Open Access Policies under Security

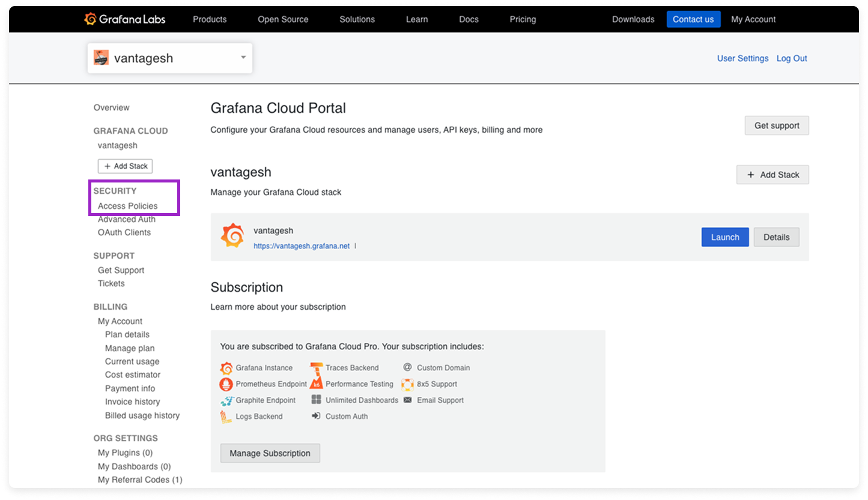coord(128,206)
